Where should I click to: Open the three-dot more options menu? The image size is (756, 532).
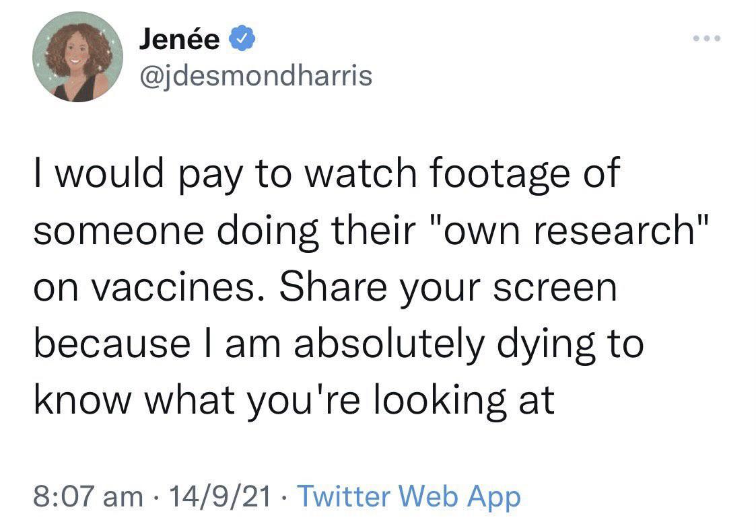pos(708,38)
